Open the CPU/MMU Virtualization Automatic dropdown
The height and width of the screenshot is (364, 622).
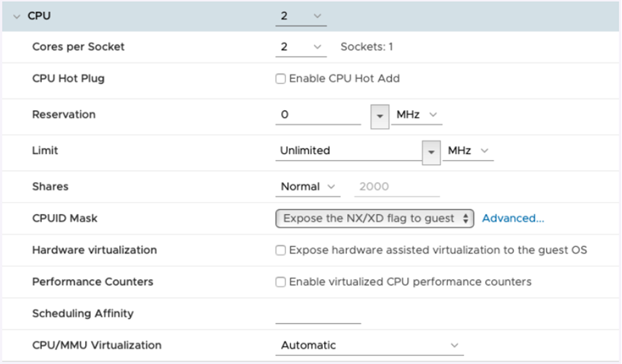pos(369,345)
